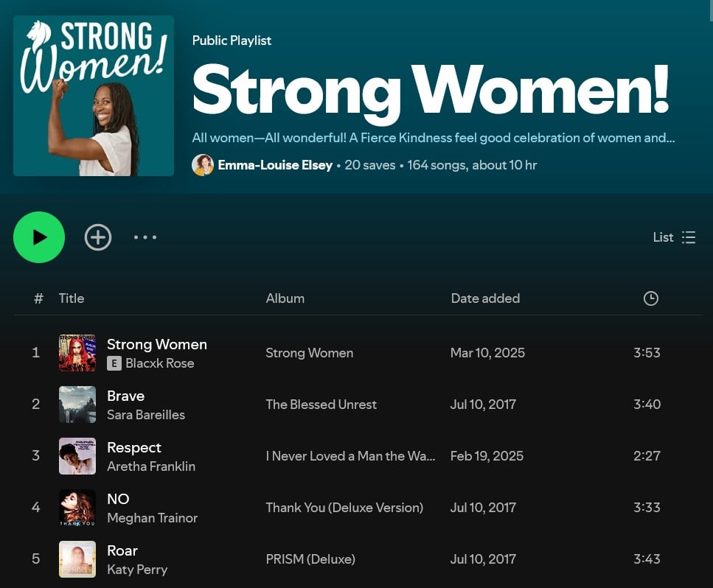Open the List view options dropdown
Viewport: 713px width, 588px height.
pyautogui.click(x=674, y=237)
